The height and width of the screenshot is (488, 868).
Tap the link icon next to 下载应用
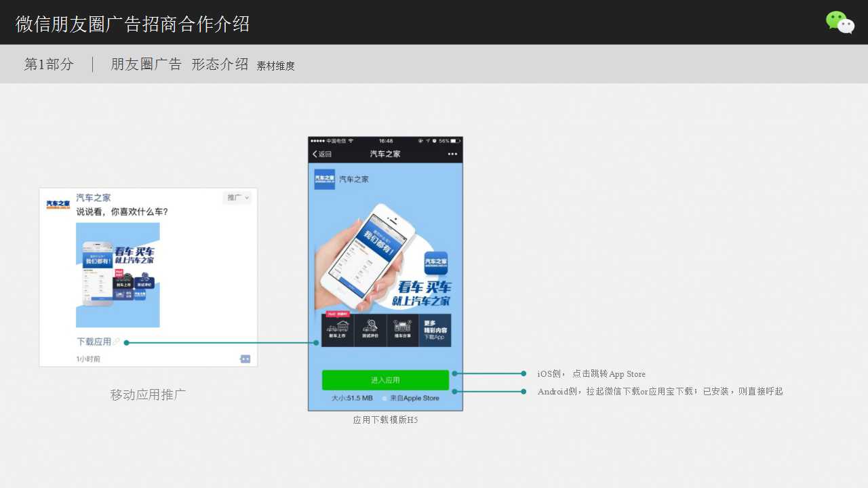[117, 342]
